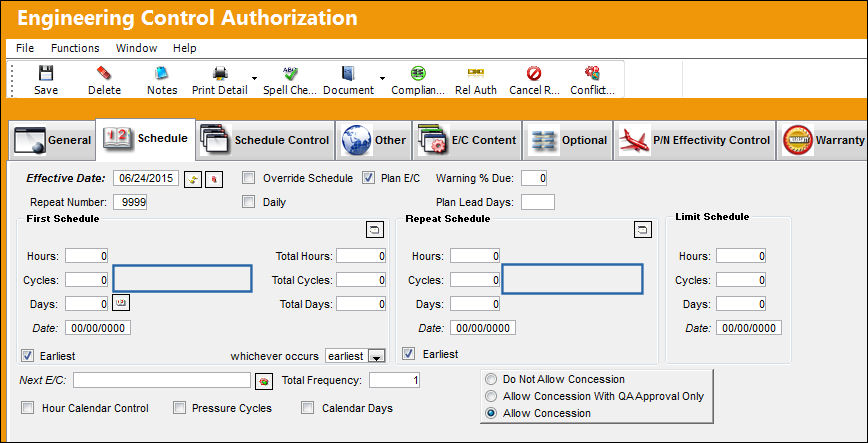This screenshot has height=443, width=868.
Task: Toggle the Repeat Schedule Earliest checkbox
Action: click(409, 353)
